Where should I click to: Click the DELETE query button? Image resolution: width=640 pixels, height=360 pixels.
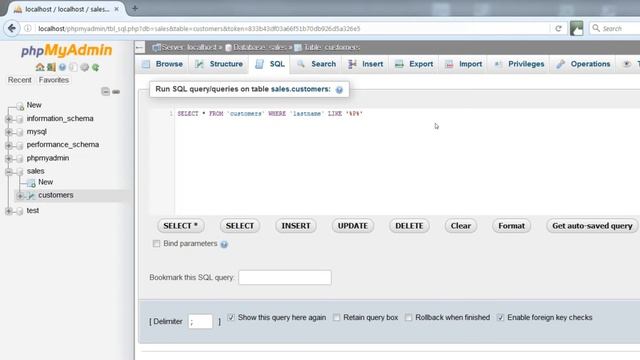point(409,226)
